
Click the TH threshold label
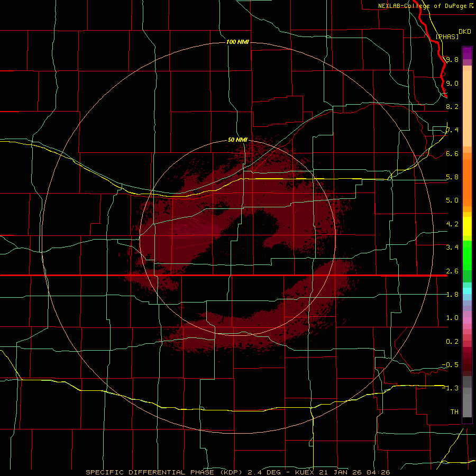454,412
